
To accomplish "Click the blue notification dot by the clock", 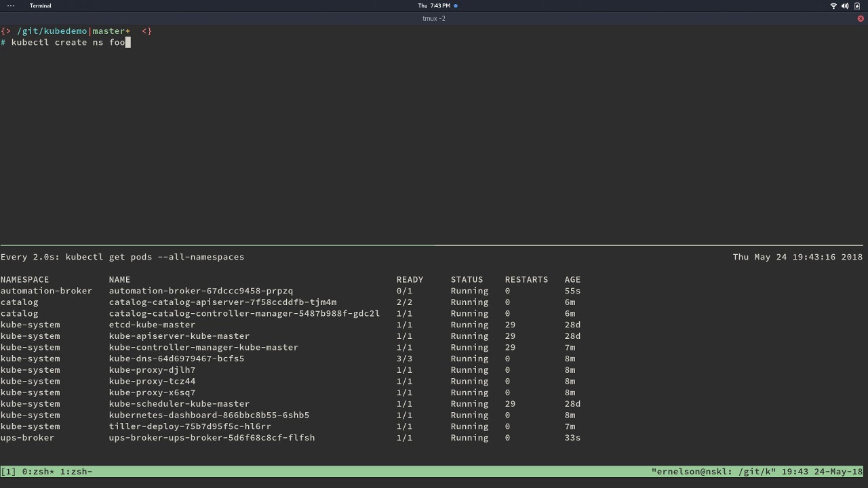I will click(456, 5).
